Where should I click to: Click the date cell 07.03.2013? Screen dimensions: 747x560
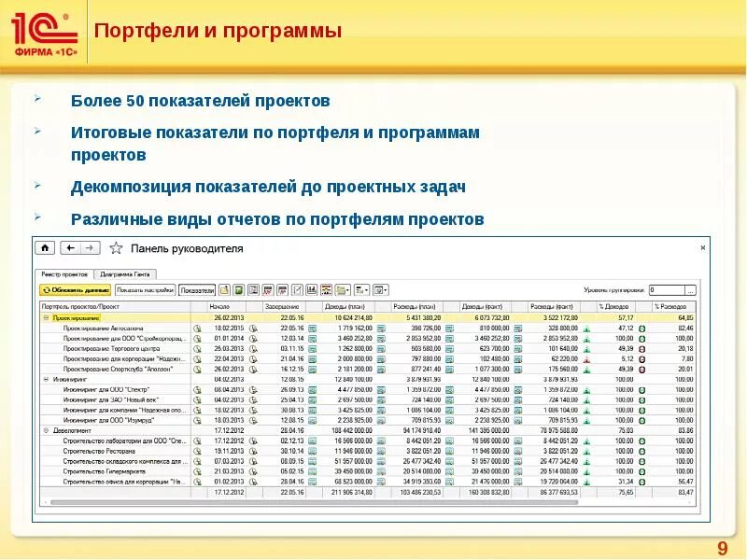(227, 461)
